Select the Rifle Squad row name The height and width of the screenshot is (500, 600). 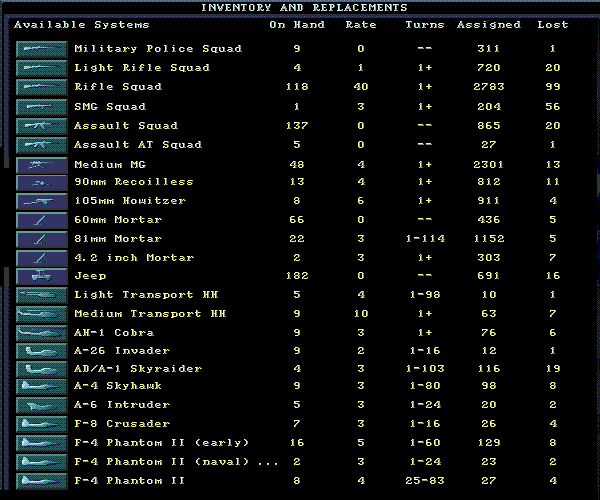[118, 87]
